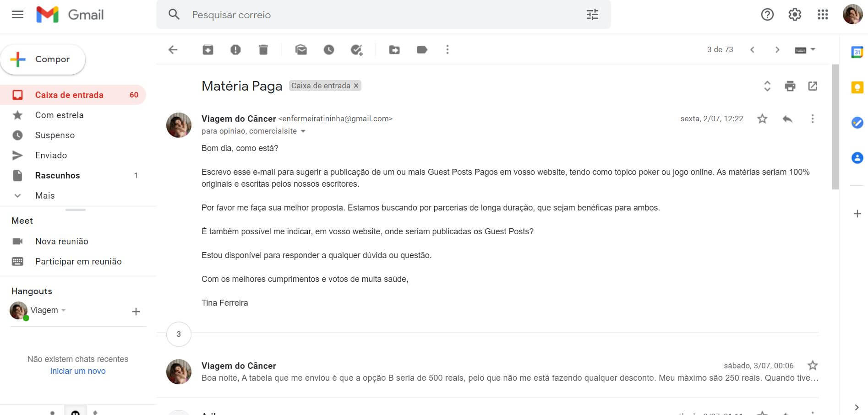Delete the open conversation
The height and width of the screenshot is (415, 868).
263,49
